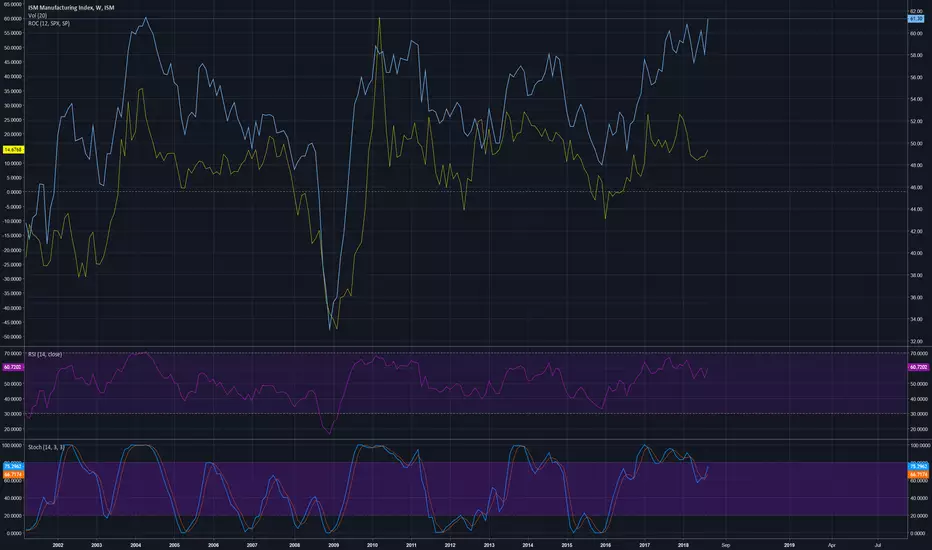Click the 100.0000 value on right Stoch scale
This screenshot has width=932, height=550.
point(920,445)
